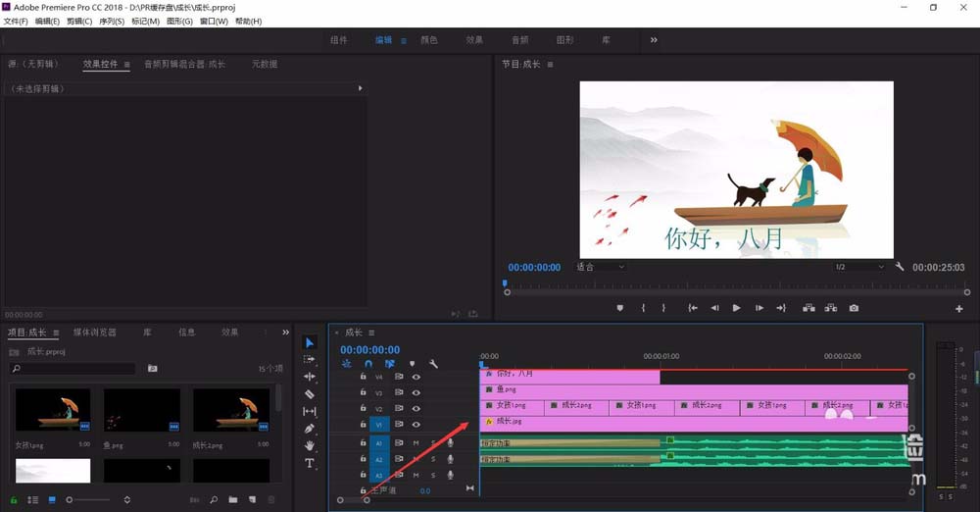Click Go to Out point button
Screen dimensions: 980x512
781,308
